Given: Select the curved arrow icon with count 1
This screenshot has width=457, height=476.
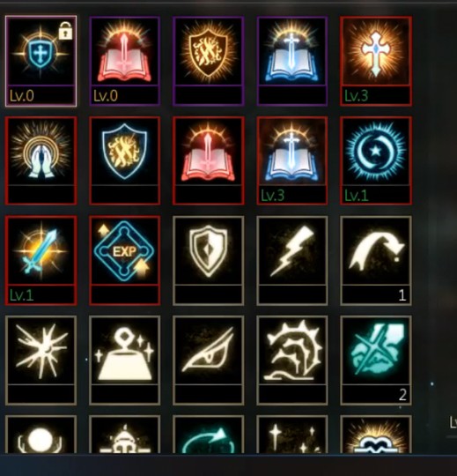Looking at the screenshot, I should (376, 260).
